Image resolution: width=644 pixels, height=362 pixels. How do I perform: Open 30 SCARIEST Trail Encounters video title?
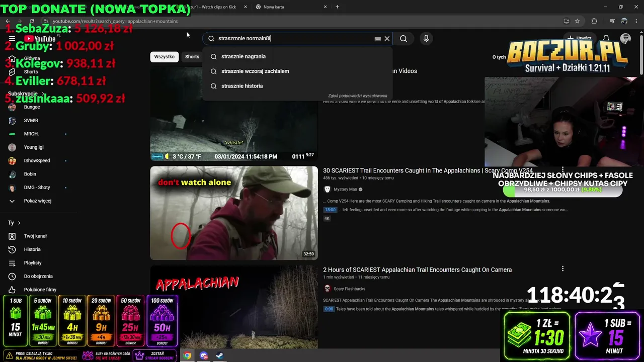click(428, 170)
